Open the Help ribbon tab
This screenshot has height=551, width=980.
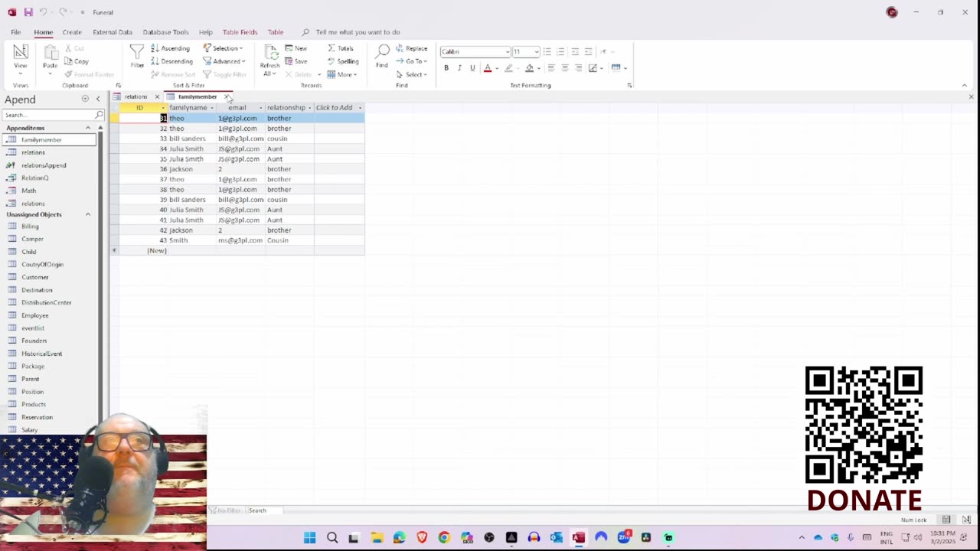(x=205, y=32)
